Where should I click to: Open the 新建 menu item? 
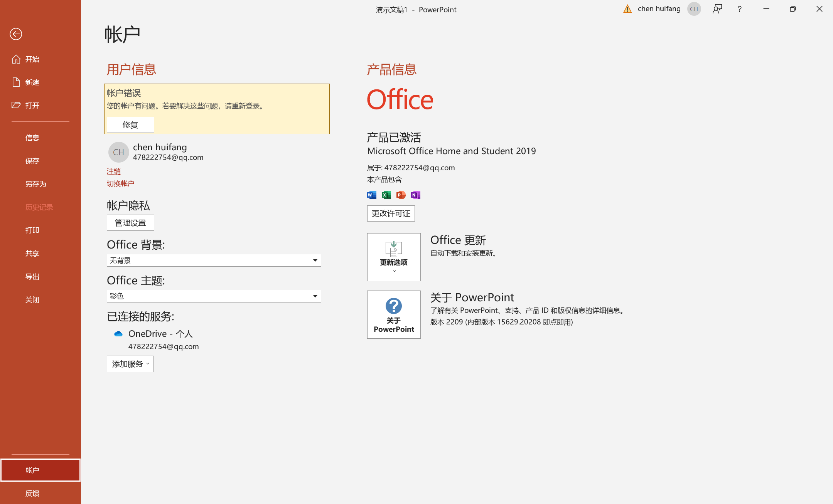(x=32, y=82)
